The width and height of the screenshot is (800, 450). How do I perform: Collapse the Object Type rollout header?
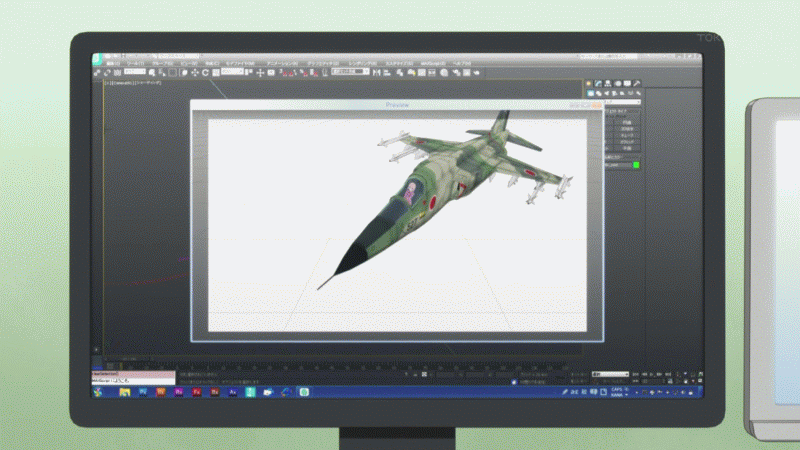point(622,111)
